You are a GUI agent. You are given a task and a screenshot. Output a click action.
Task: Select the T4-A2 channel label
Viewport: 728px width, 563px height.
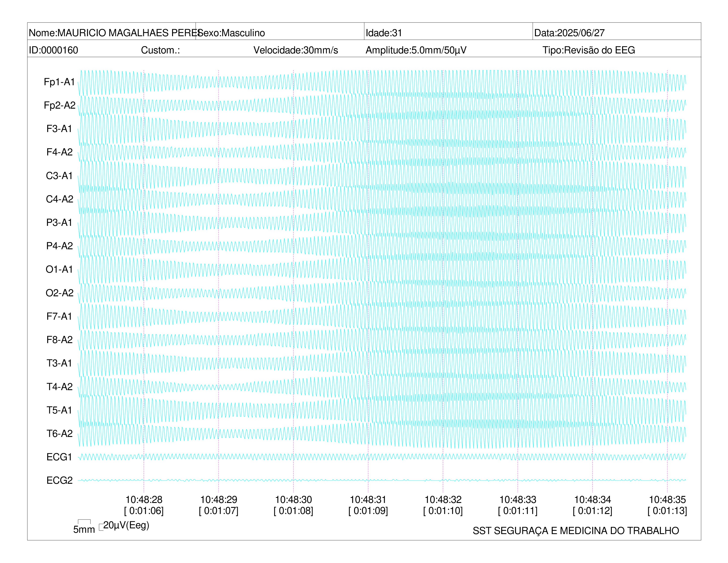click(60, 387)
